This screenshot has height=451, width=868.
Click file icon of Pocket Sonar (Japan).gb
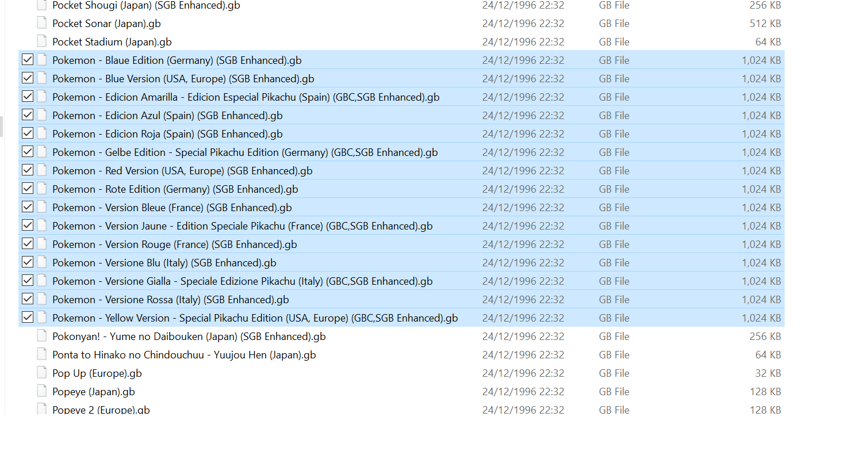[x=41, y=23]
